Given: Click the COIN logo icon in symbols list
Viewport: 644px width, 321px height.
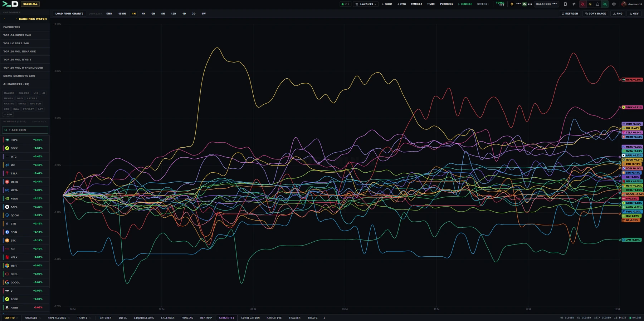Looking at the screenshot, I should coord(7,232).
